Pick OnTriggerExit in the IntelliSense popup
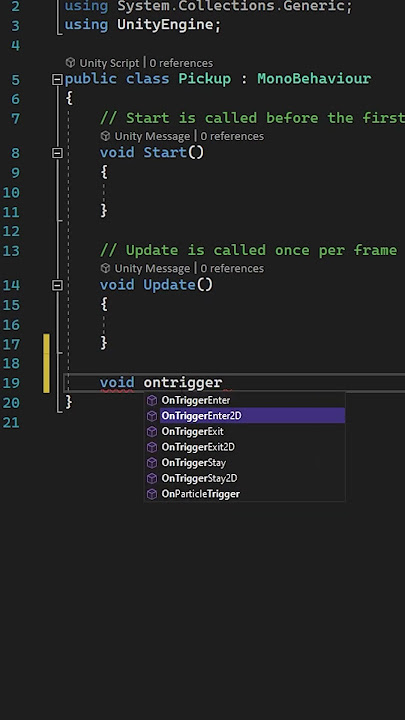The height and width of the screenshot is (720, 405). click(245, 432)
